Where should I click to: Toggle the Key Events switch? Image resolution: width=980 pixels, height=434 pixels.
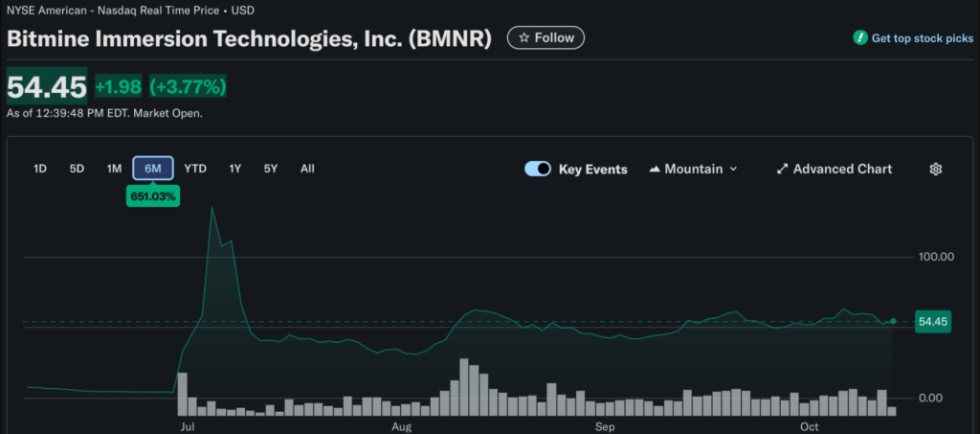pos(538,169)
